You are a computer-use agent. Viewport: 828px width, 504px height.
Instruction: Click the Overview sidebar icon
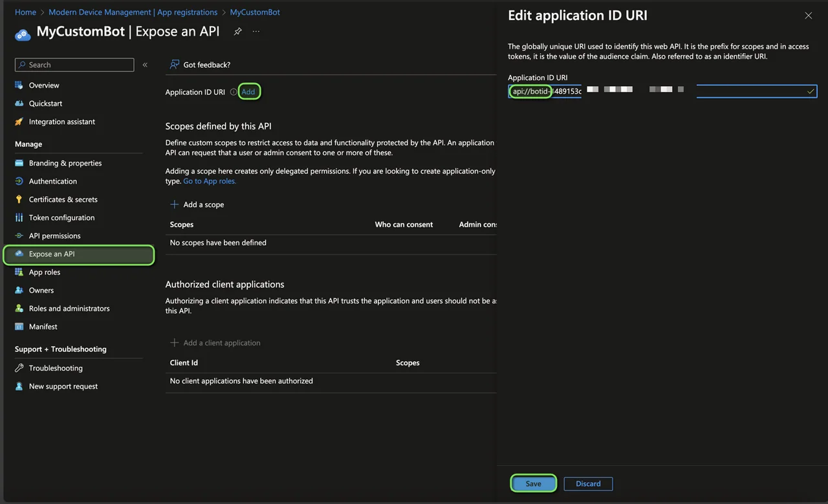point(19,85)
